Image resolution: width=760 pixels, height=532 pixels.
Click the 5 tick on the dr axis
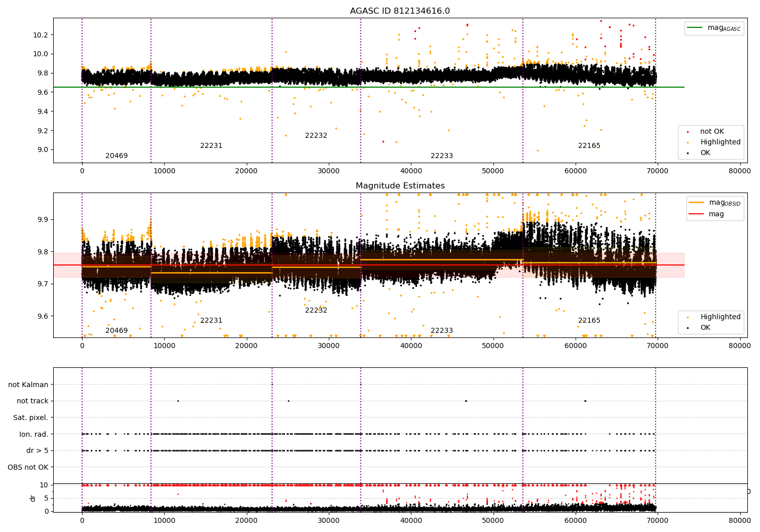(47, 499)
